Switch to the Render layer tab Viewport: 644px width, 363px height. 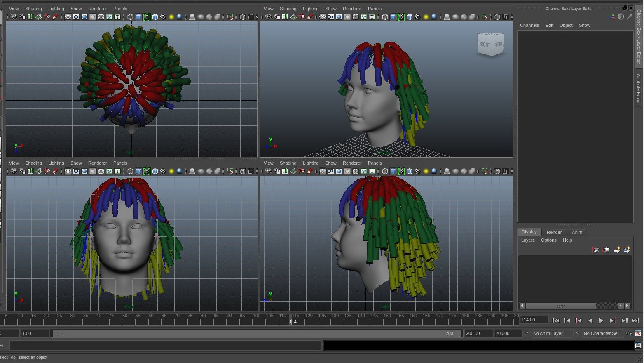click(554, 232)
